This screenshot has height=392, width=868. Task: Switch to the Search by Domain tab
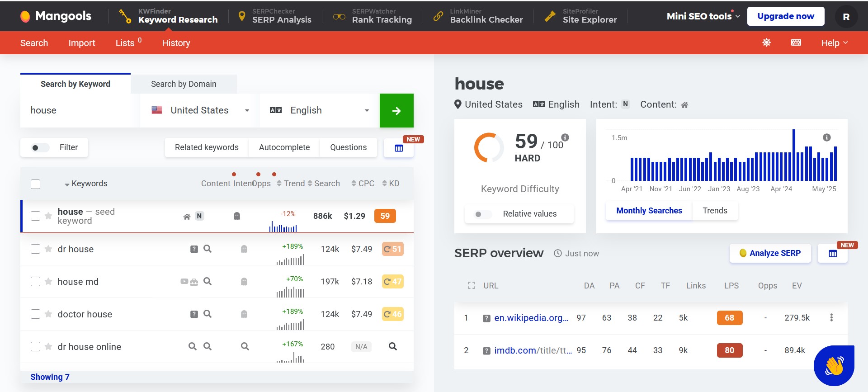[x=184, y=84]
